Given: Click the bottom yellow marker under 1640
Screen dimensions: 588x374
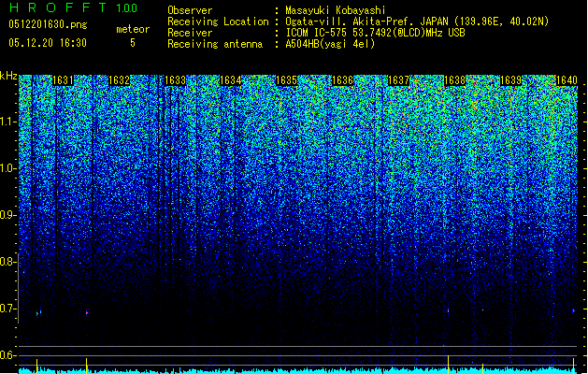Looking at the screenshot, I should point(573,366).
